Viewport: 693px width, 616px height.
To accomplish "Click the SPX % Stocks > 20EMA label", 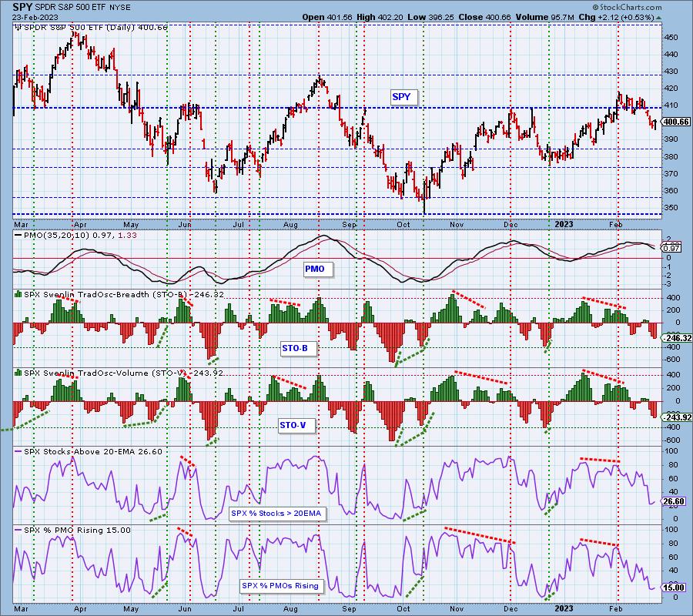I will coord(276,513).
